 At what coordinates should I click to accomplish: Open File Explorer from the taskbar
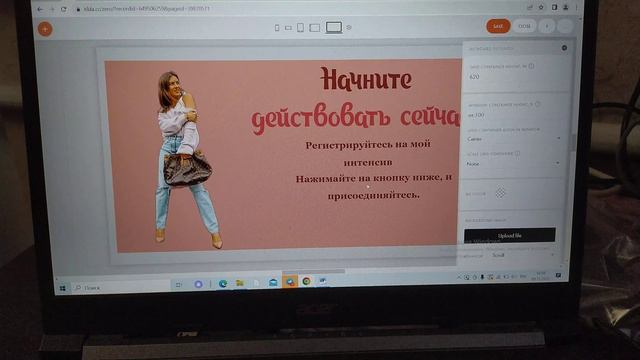click(x=240, y=283)
